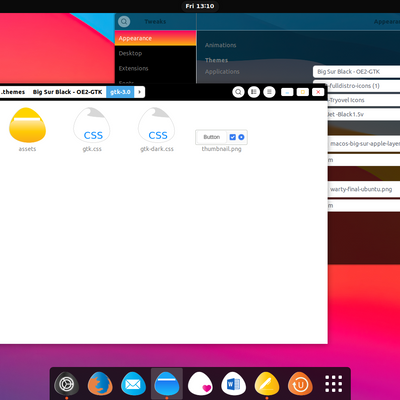The width and height of the screenshot is (400, 400).
Task: Go to Big Sur Black - OE2-GTK path segment
Action: click(x=67, y=92)
